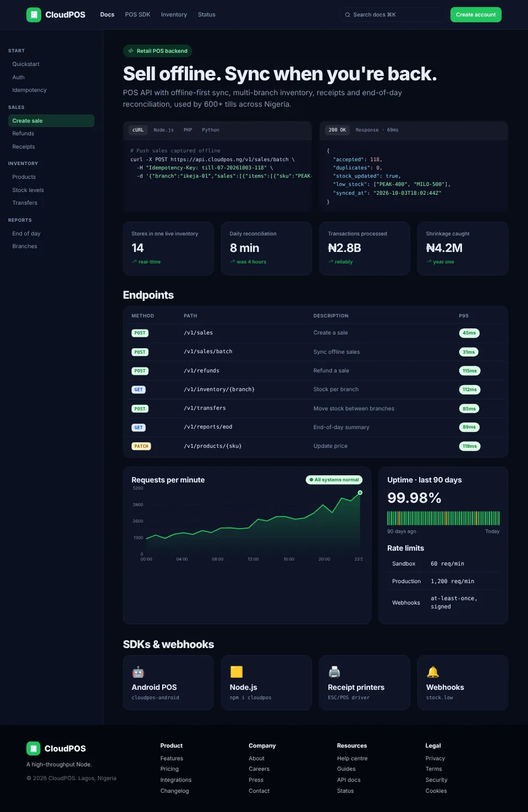
Task: Click the trend arrow icon beside reliably
Action: (x=331, y=262)
